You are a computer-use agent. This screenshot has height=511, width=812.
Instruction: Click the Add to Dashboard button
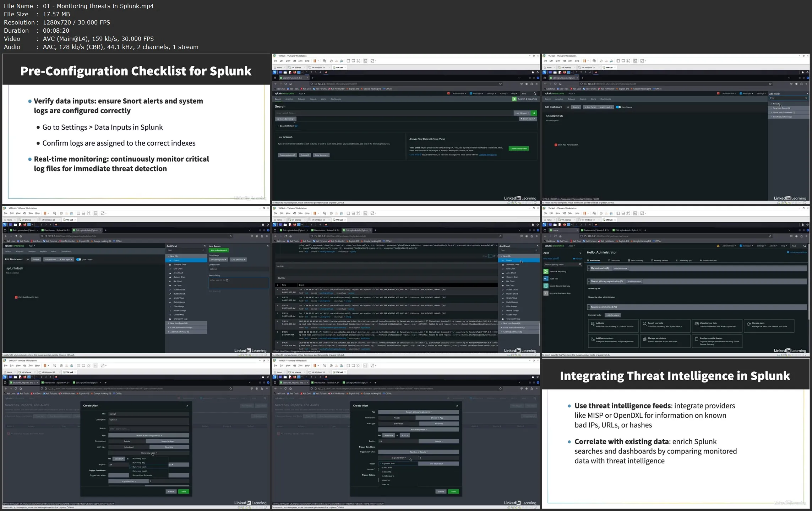click(218, 250)
